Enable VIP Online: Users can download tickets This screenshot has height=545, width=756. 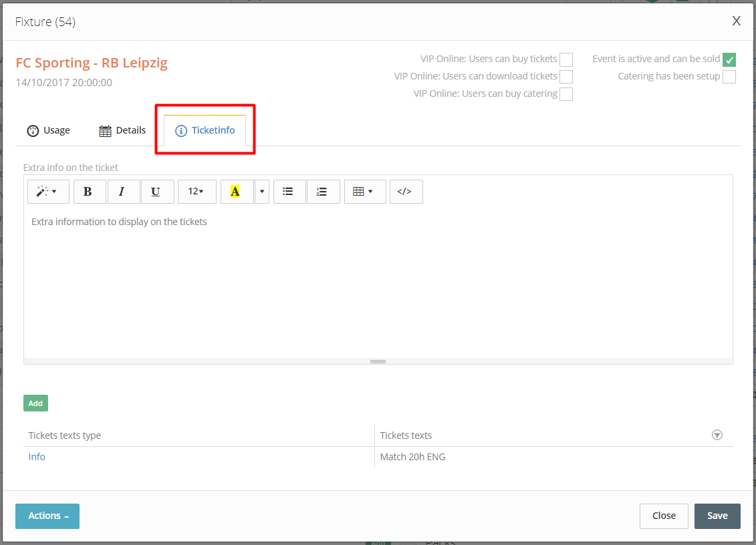click(566, 77)
